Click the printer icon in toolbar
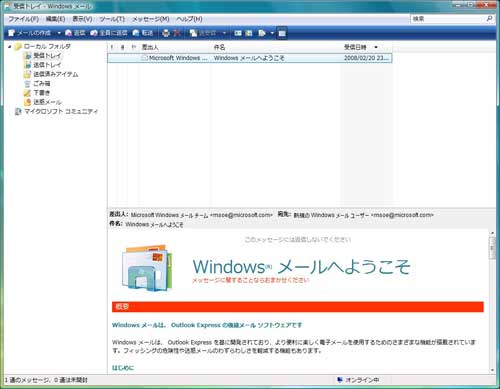Image resolution: width=500 pixels, height=389 pixels. pos(166,33)
